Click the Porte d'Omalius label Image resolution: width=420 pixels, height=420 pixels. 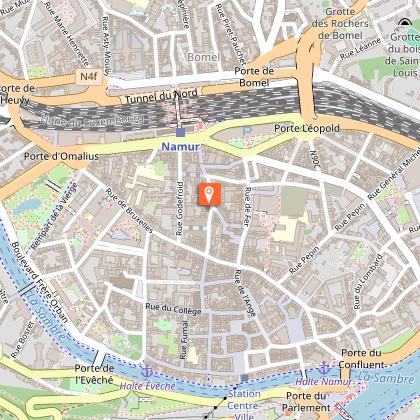point(62,156)
